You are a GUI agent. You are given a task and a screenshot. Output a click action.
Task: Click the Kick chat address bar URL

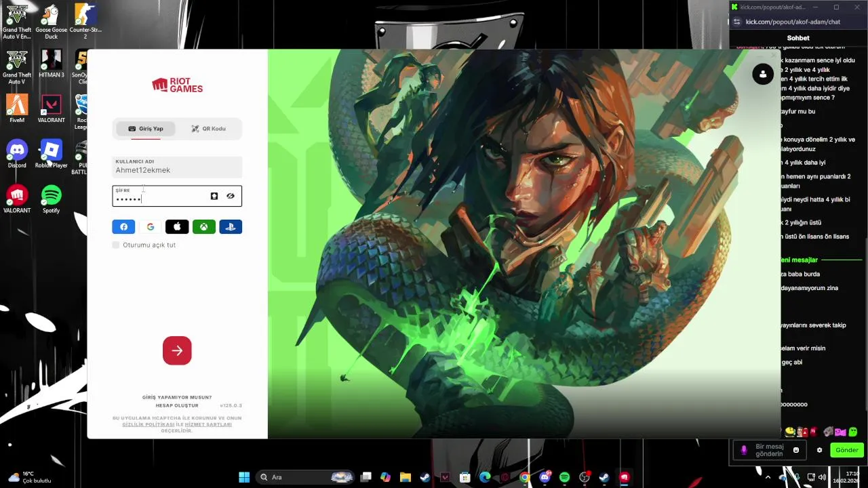[793, 22]
